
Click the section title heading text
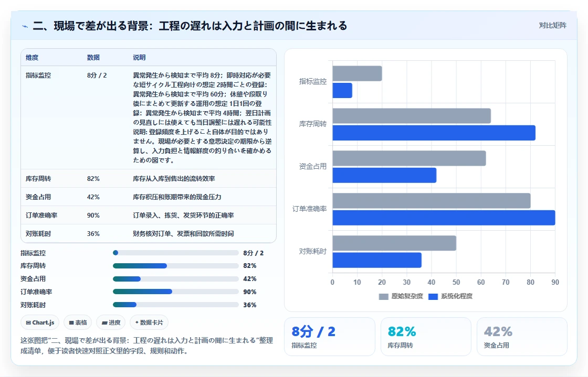(x=190, y=26)
